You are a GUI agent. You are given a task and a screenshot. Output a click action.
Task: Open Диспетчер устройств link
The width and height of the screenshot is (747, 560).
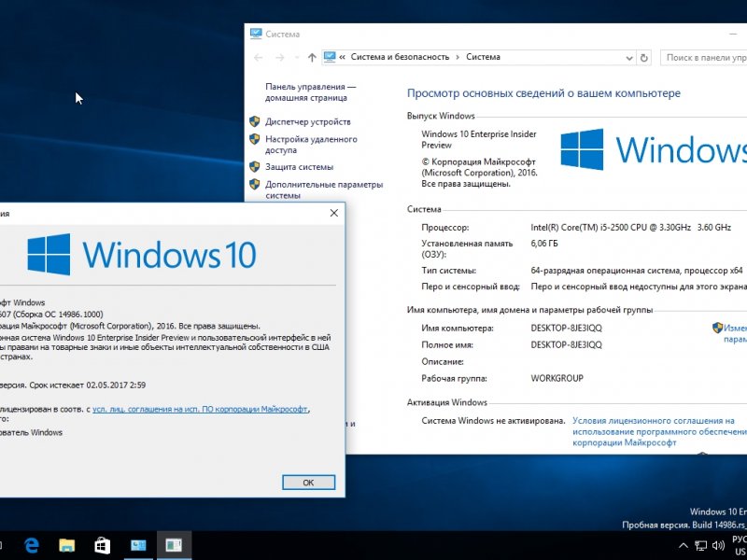click(x=308, y=122)
